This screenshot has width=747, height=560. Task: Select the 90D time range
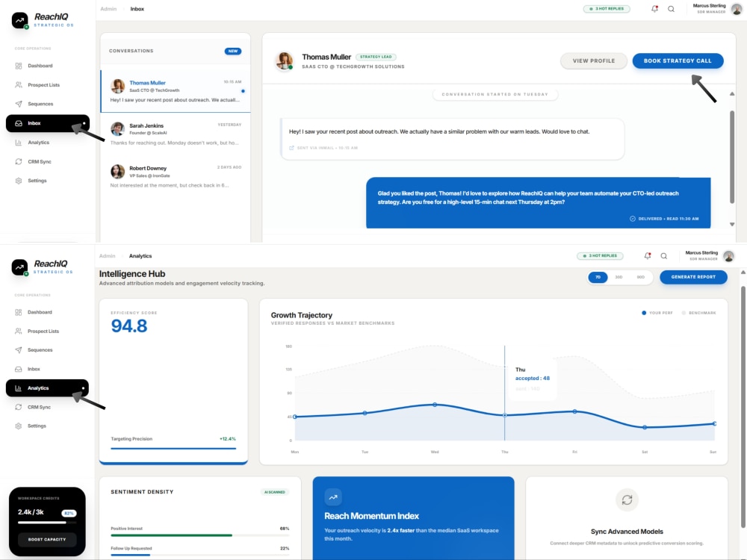(x=640, y=277)
